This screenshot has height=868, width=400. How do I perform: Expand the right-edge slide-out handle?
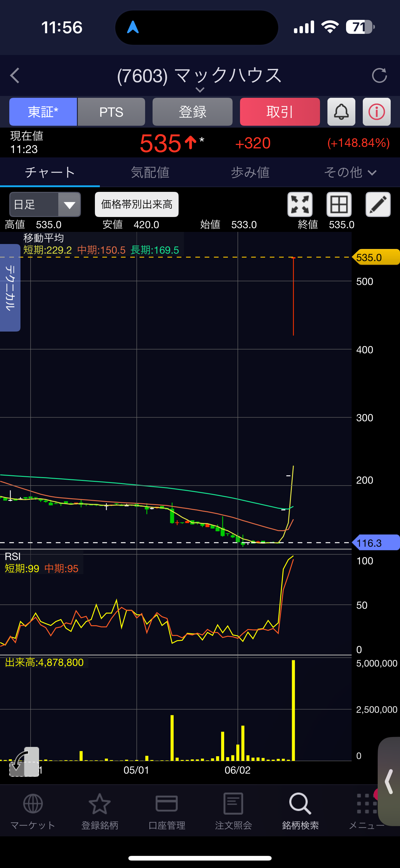(389, 781)
